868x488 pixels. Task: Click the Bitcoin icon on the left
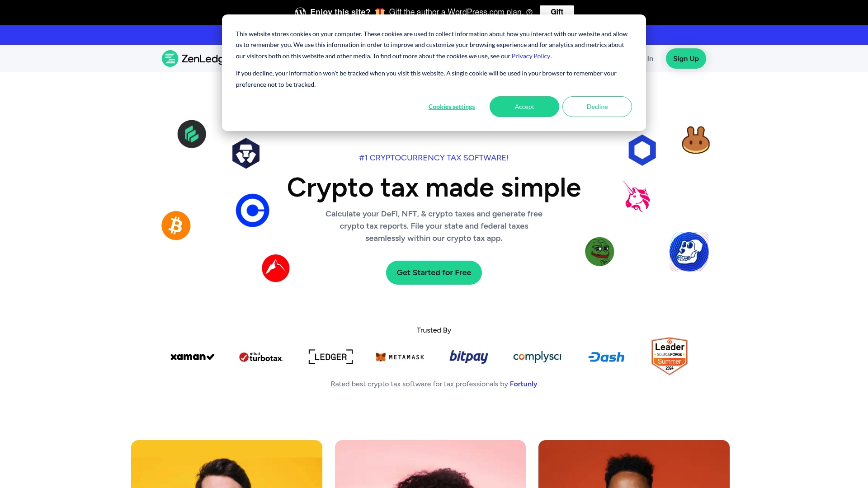(x=176, y=225)
